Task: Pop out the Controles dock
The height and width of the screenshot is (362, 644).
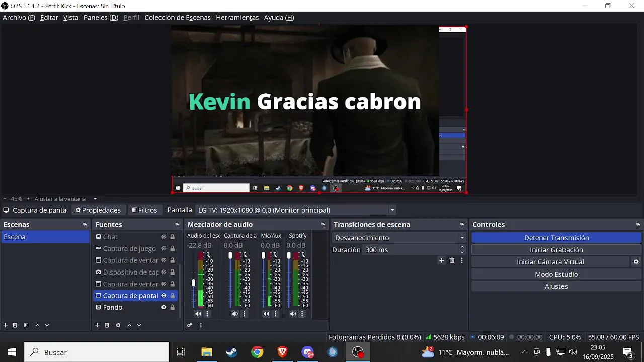Action: coord(638,225)
